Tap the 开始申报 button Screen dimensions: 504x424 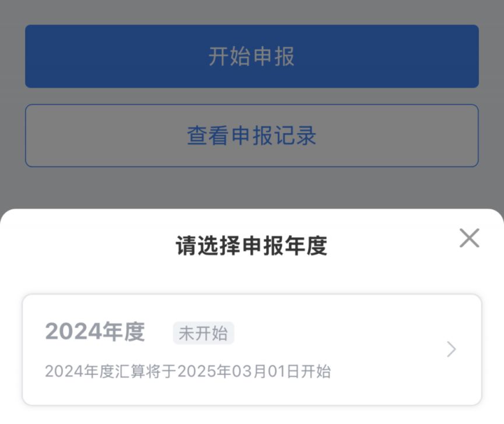[252, 56]
